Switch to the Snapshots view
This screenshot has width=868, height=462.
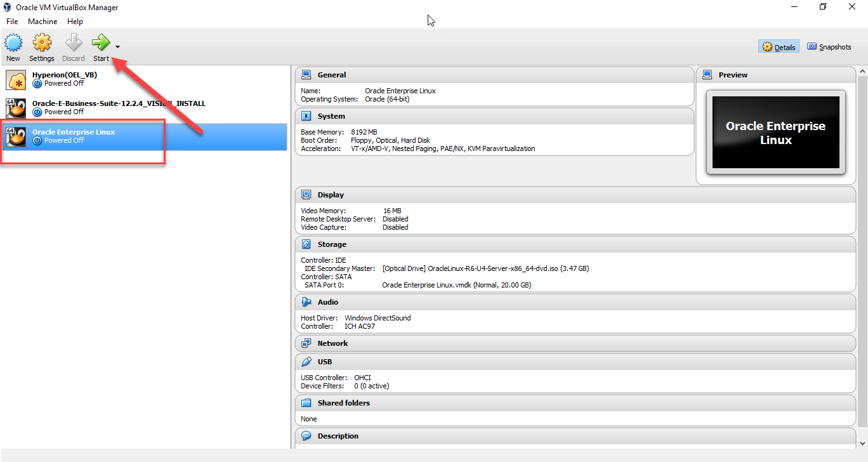(x=829, y=47)
